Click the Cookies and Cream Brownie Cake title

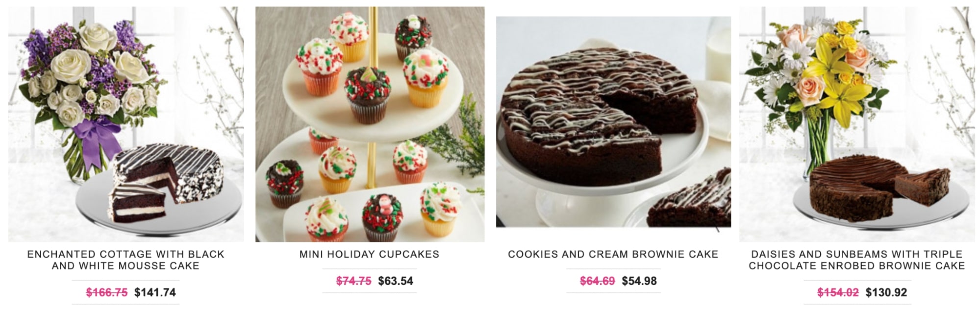click(x=613, y=254)
